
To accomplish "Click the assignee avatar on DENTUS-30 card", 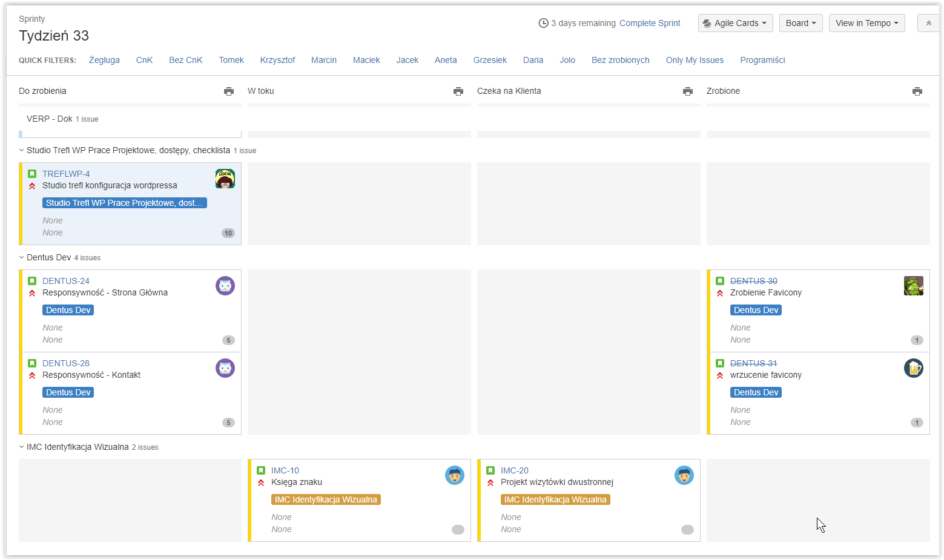I will click(x=914, y=286).
